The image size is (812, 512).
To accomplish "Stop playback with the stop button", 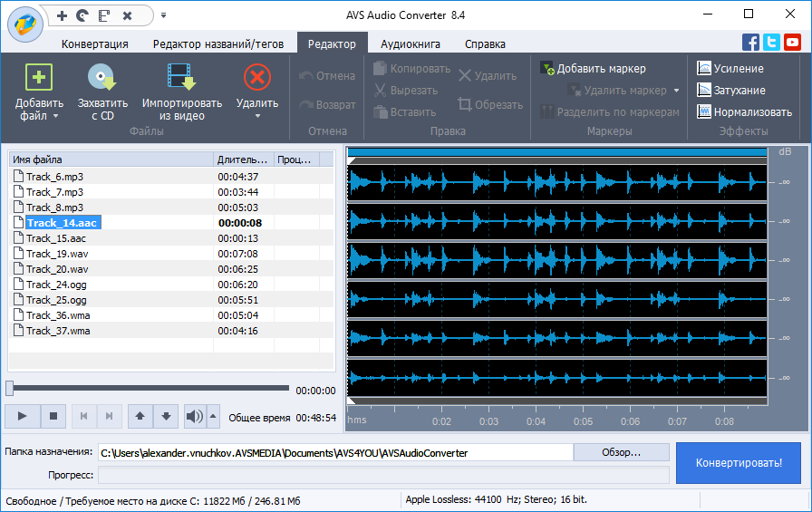I will point(53,416).
